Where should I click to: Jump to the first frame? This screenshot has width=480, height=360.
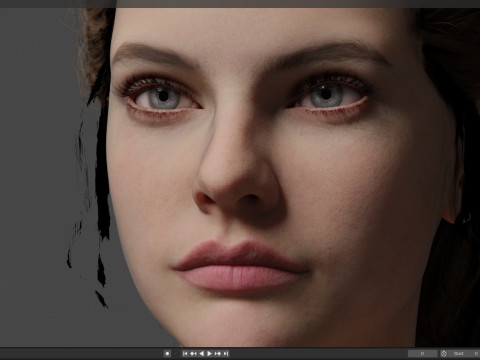pyautogui.click(x=185, y=353)
